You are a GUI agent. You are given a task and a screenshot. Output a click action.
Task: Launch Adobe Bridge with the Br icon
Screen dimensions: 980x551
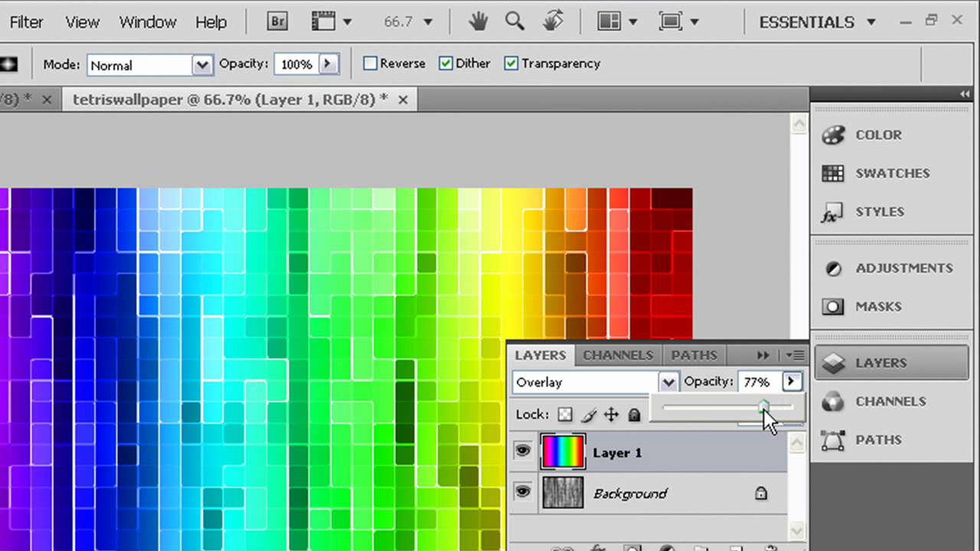point(277,21)
